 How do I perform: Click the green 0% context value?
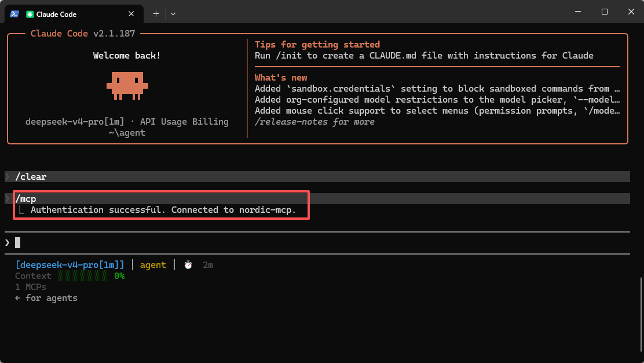[119, 276]
